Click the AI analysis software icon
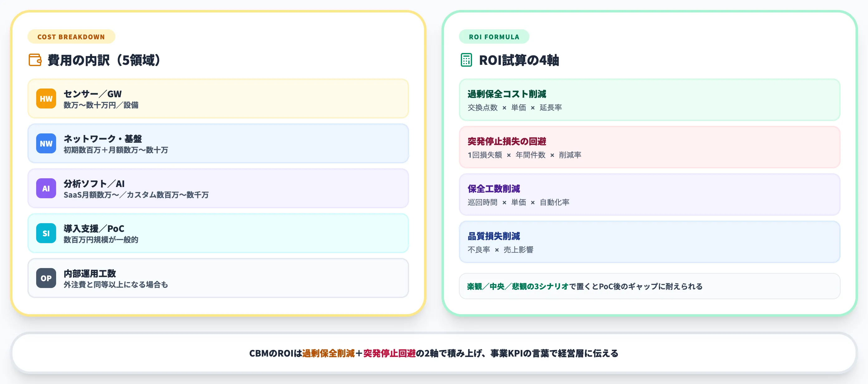 46,189
